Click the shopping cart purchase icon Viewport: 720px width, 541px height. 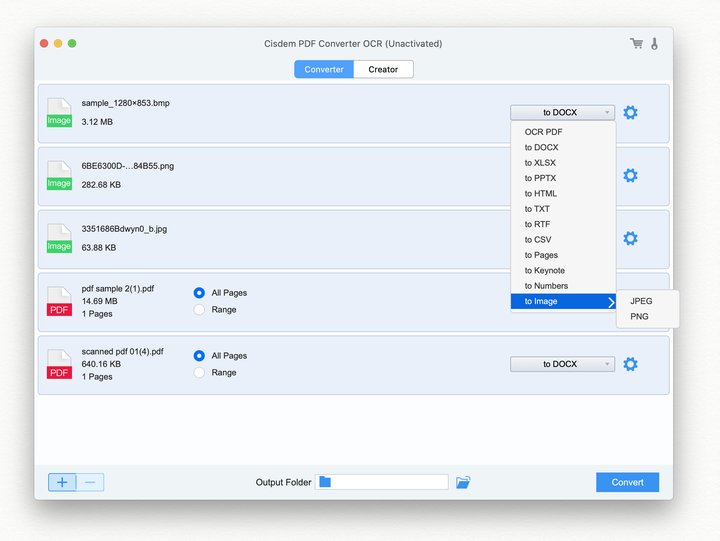636,43
